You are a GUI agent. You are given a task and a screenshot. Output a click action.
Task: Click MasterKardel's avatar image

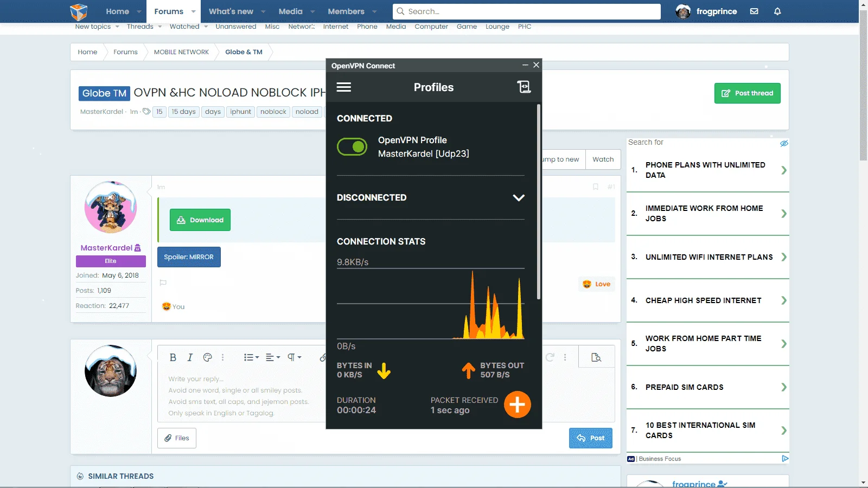click(x=111, y=207)
